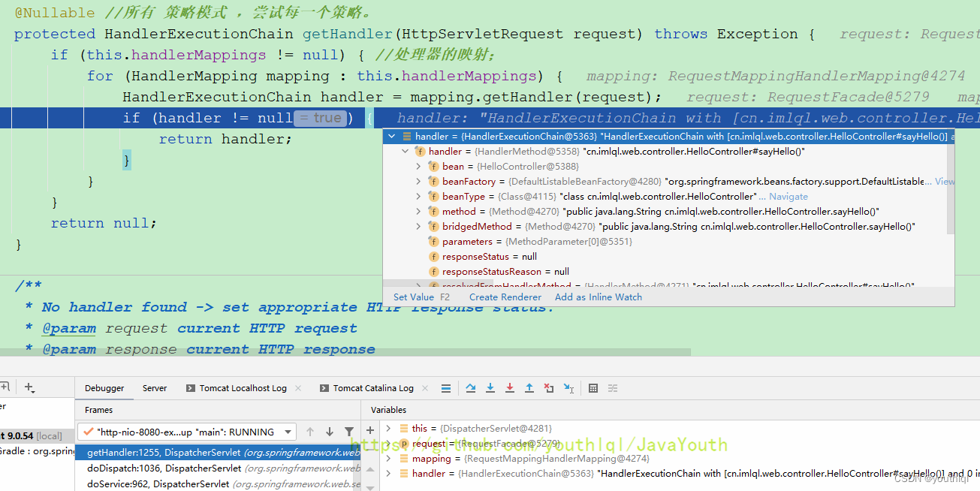The width and height of the screenshot is (980, 491).
Task: Click the Drop Frame icon
Action: (549, 388)
